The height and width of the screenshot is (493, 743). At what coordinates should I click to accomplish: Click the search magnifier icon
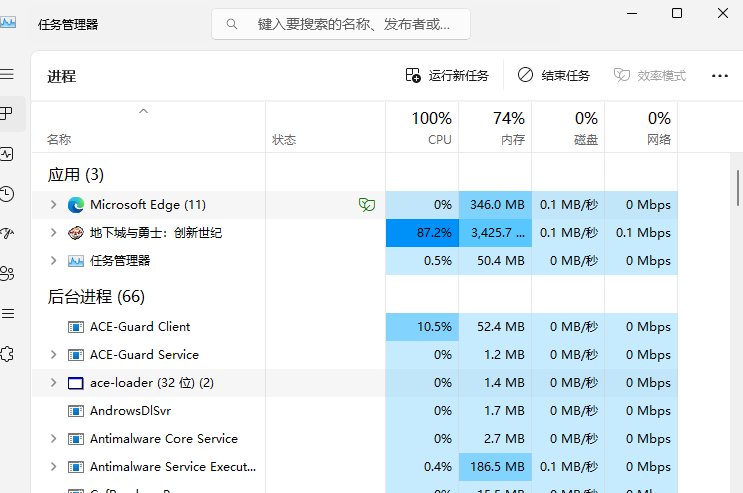click(x=232, y=24)
